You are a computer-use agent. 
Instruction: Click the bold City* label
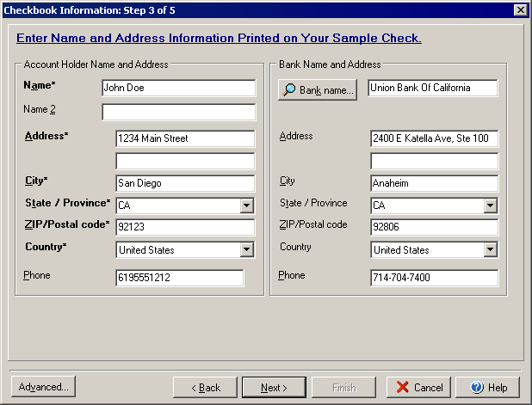(36, 181)
